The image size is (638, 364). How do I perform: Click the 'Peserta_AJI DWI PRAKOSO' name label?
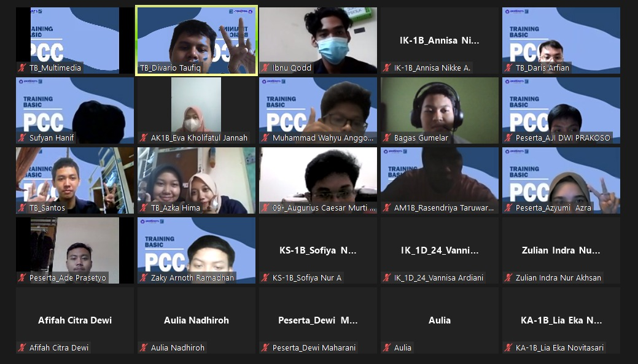562,138
